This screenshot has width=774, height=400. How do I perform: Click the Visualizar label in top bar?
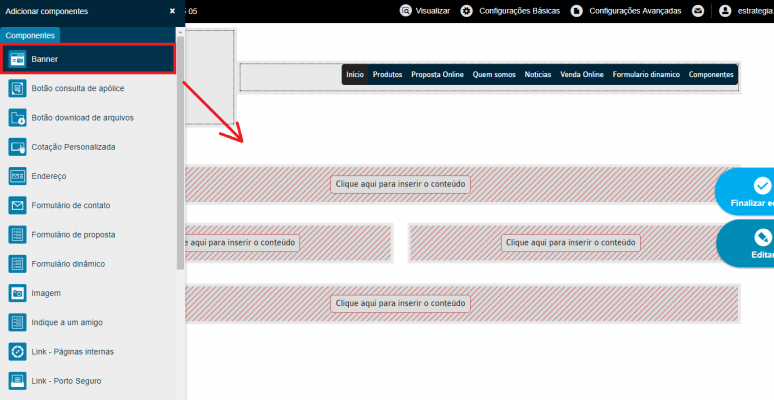tap(433, 11)
